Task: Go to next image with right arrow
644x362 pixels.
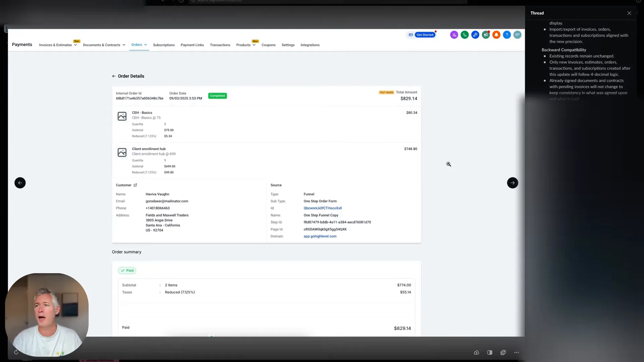Action: click(x=513, y=183)
